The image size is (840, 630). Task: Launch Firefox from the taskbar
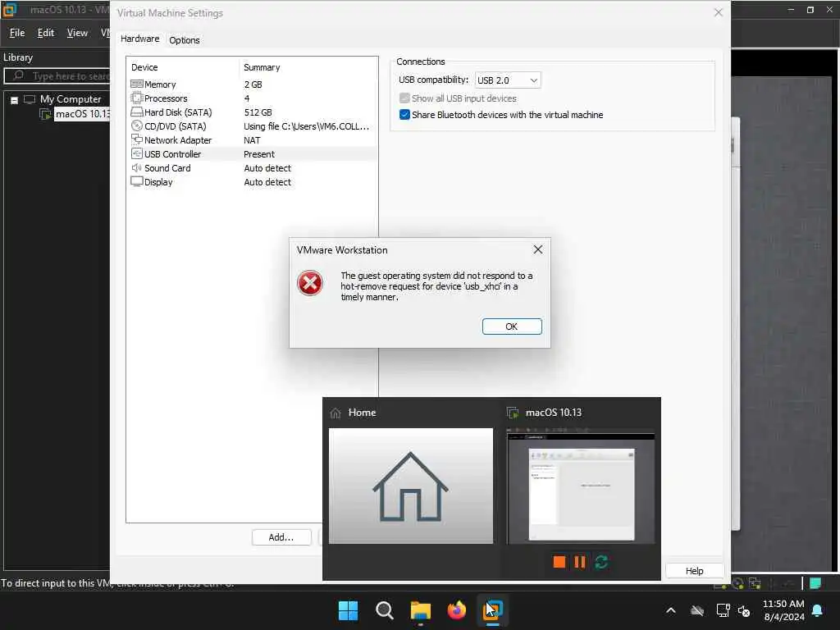[x=456, y=610]
